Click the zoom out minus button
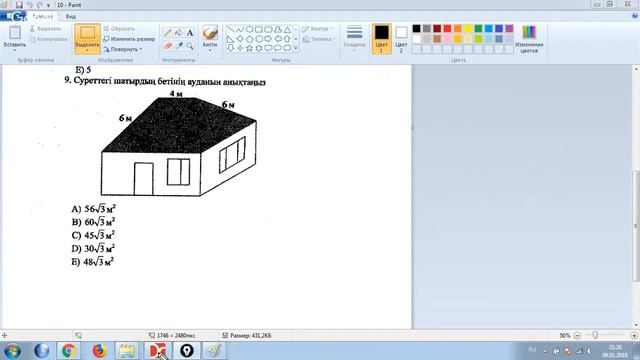This screenshot has width=640, height=360. tap(577, 335)
